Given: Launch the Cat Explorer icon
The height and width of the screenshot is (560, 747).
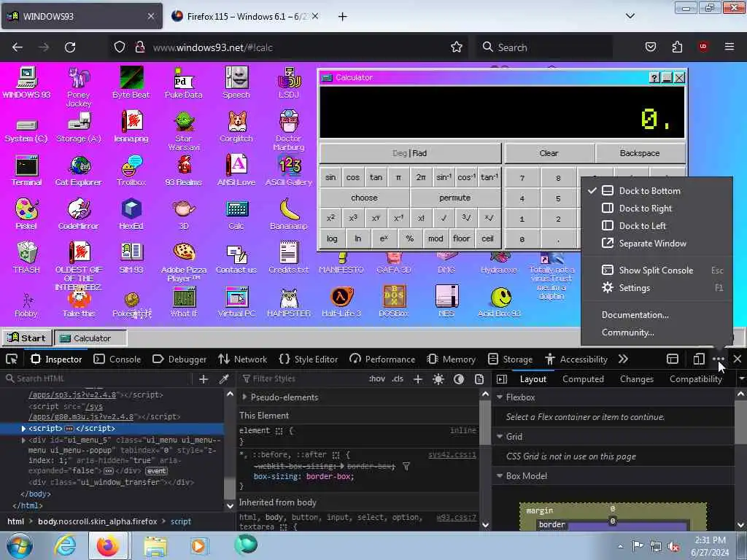Looking at the screenshot, I should [x=79, y=170].
